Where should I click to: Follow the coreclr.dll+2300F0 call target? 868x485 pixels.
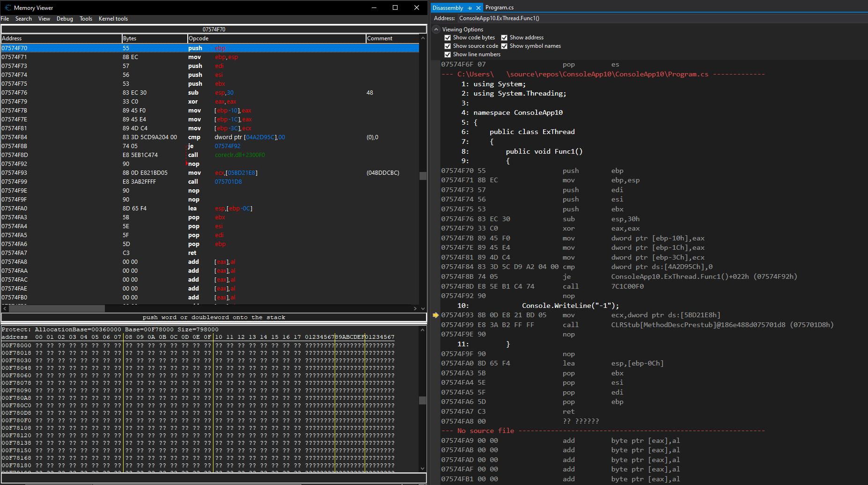pos(239,155)
